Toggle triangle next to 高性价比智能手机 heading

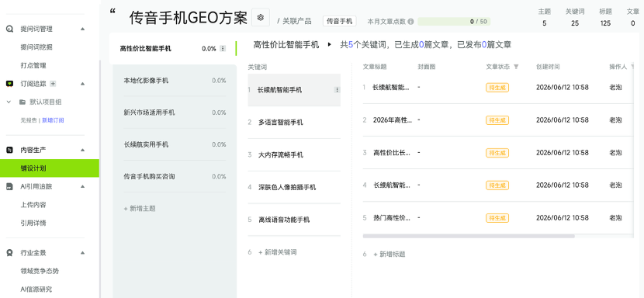click(x=330, y=44)
